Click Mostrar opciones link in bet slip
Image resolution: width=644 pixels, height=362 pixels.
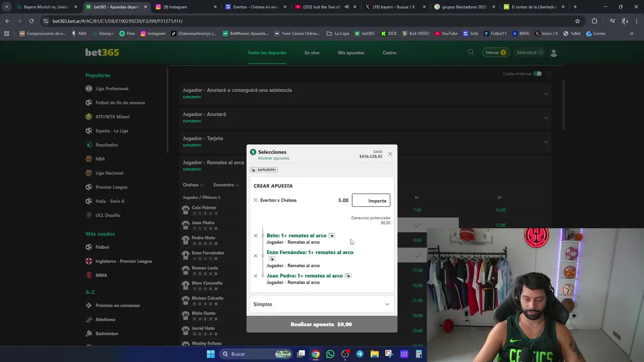tap(274, 158)
